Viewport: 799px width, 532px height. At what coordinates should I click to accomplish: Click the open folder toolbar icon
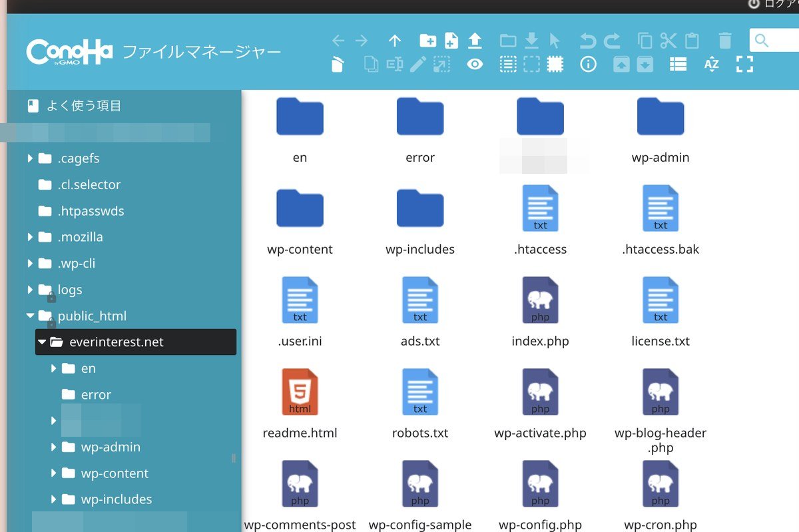tap(508, 41)
